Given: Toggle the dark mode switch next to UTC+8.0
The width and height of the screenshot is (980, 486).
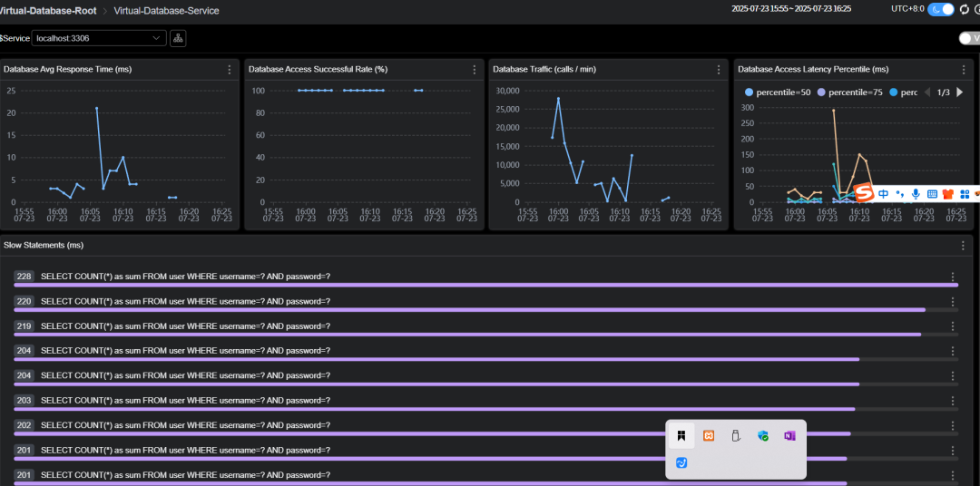Looking at the screenshot, I should pos(941,9).
